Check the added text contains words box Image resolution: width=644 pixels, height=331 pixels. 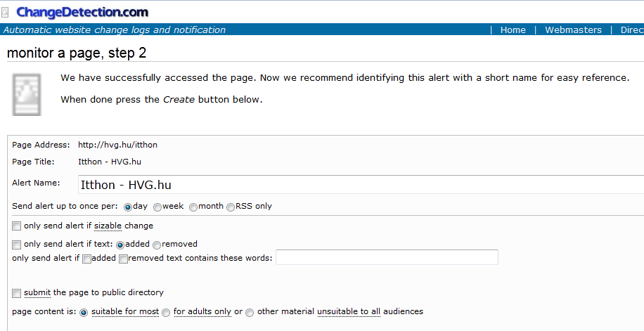tap(86, 259)
